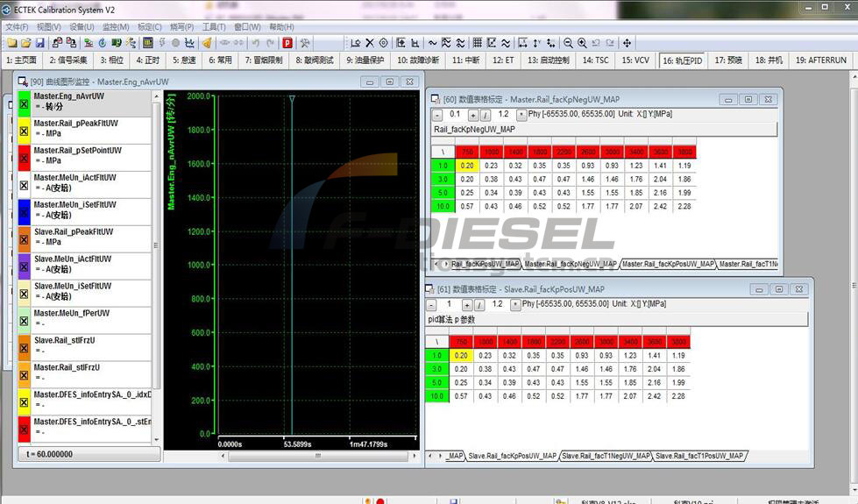Click the line chart monitor icon
This screenshot has width=858, height=504.
[x=189, y=43]
